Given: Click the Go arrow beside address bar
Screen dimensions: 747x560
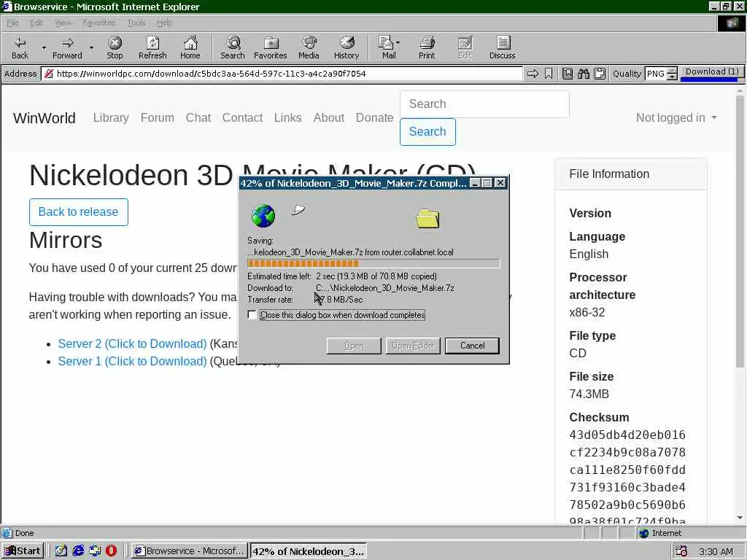Looking at the screenshot, I should pyautogui.click(x=533, y=74).
